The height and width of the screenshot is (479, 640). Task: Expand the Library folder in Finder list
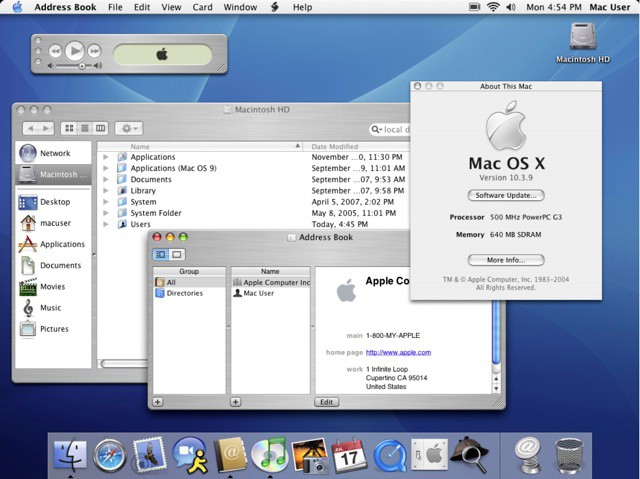pyautogui.click(x=106, y=190)
